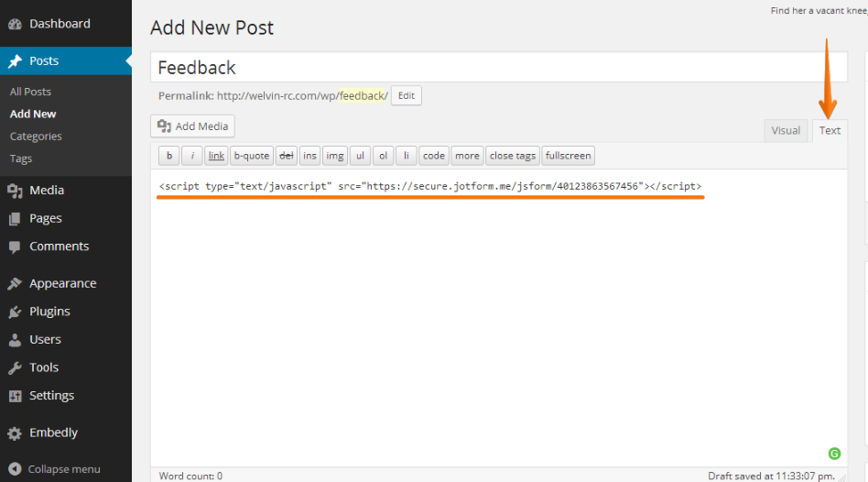Click the post title field containing Feedback
This screenshot has height=482, width=868.
coord(498,68)
